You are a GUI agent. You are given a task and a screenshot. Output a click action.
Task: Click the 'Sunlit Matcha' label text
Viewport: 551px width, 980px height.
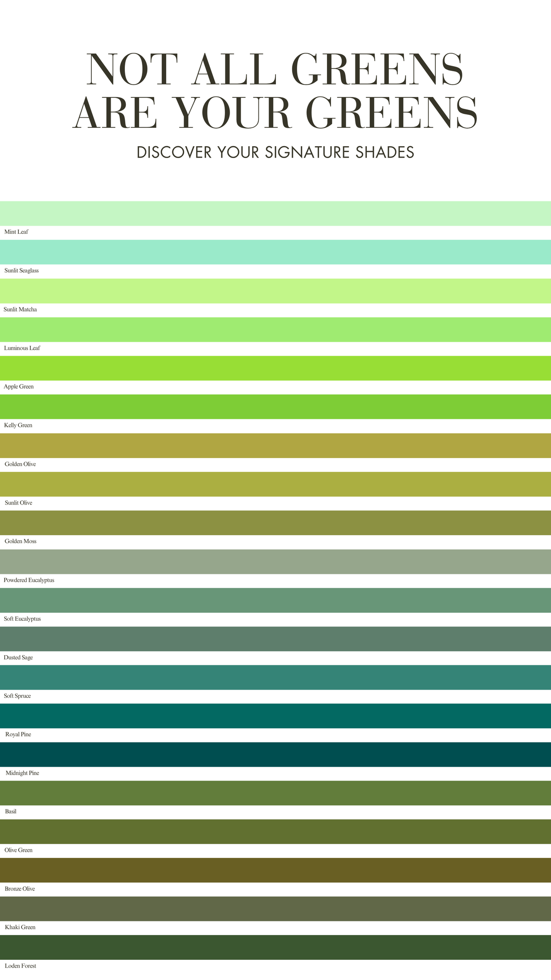[x=20, y=309]
